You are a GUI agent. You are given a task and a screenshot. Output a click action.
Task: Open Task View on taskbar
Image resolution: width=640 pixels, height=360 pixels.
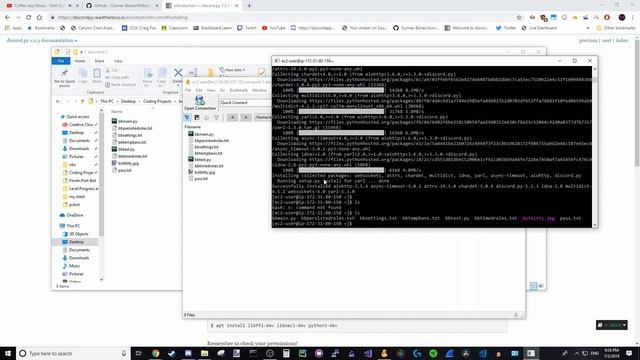coord(138,353)
